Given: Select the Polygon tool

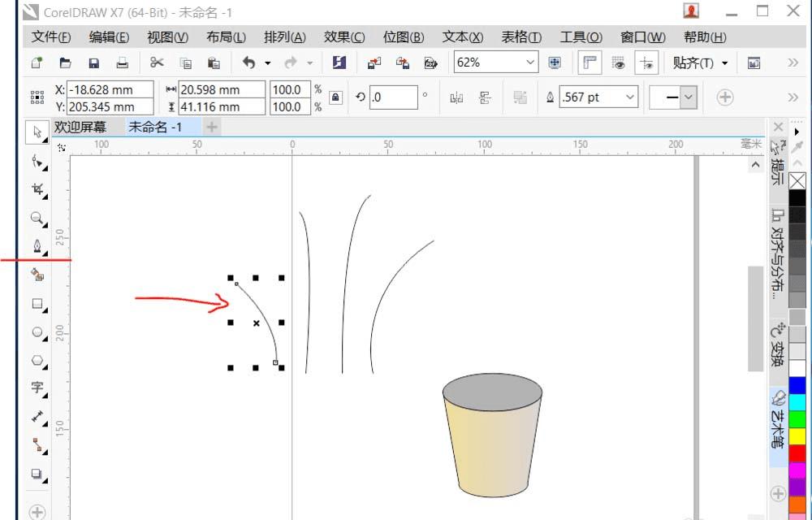Looking at the screenshot, I should (x=37, y=360).
